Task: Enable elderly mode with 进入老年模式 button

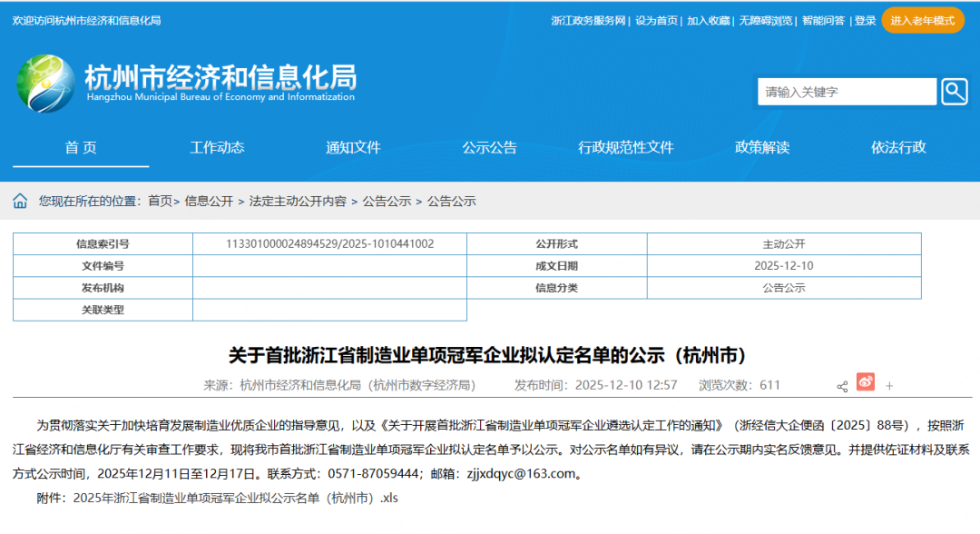Action: [x=922, y=20]
